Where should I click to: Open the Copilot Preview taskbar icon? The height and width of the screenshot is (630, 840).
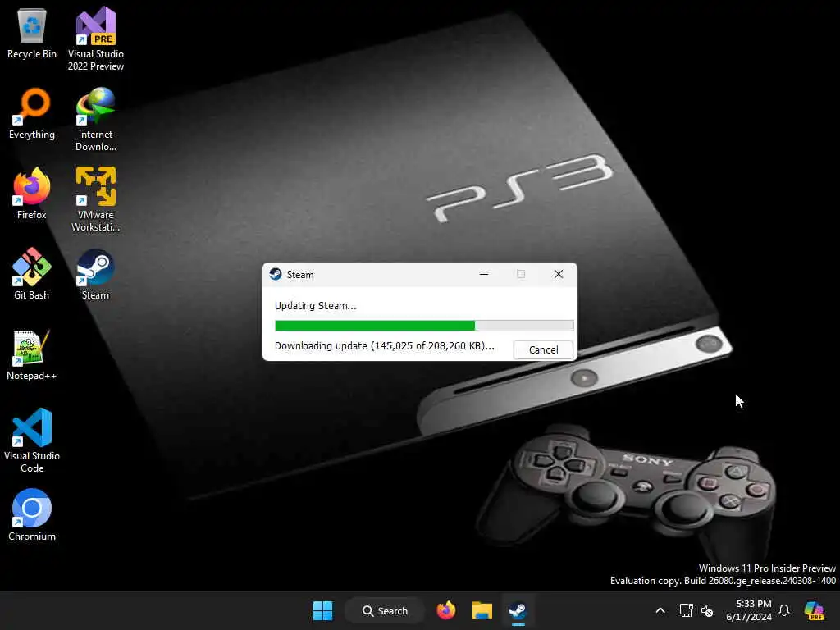pos(814,610)
